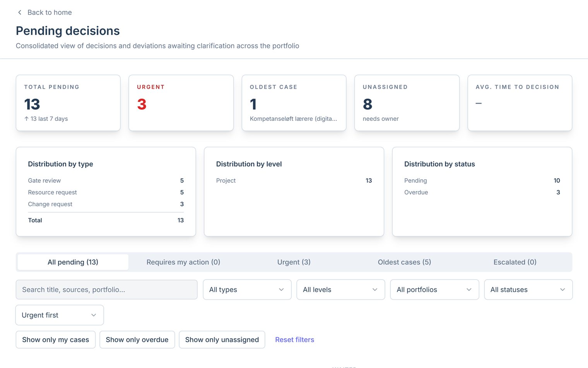Viewport: 588px width, 368px height.
Task: Open the Oldest Case card
Action: [294, 103]
